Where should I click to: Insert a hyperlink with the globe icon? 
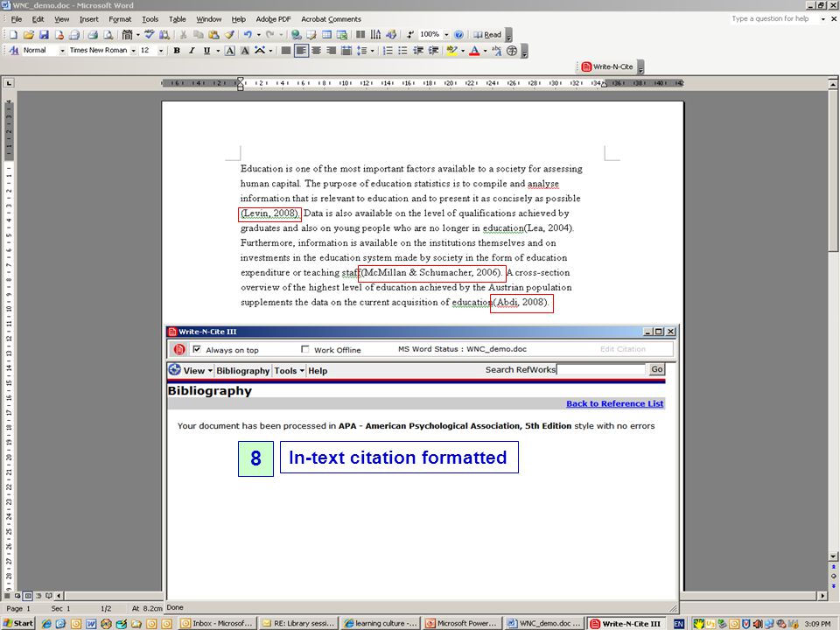296,35
